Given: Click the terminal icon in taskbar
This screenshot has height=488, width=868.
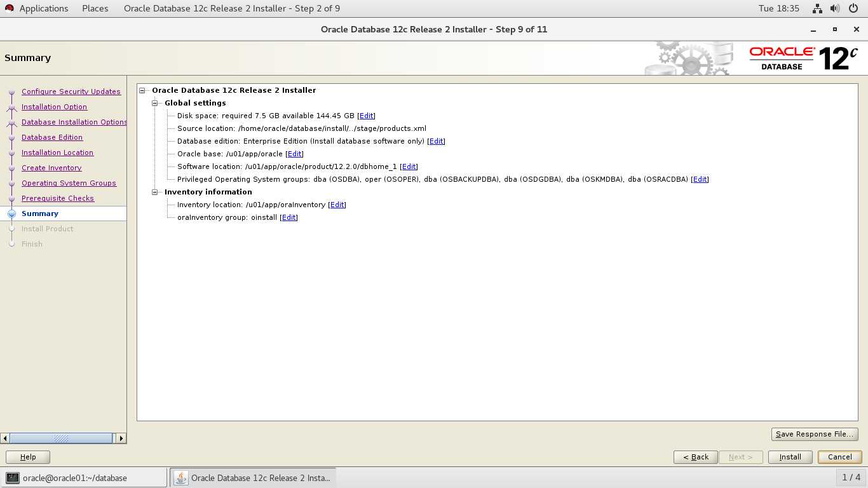Looking at the screenshot, I should pos(13,478).
